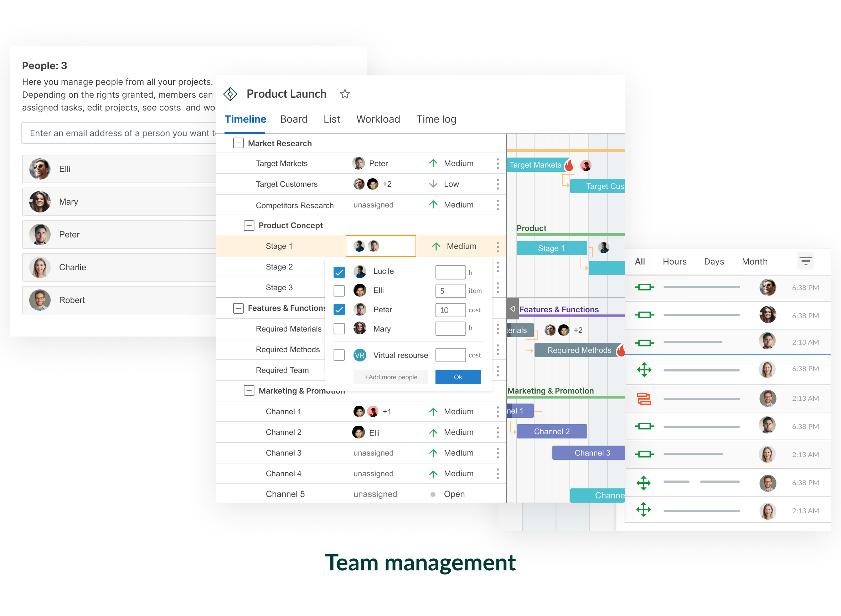The height and width of the screenshot is (616, 841).
Task: Check Elli in the assignee popup
Action: (339, 291)
